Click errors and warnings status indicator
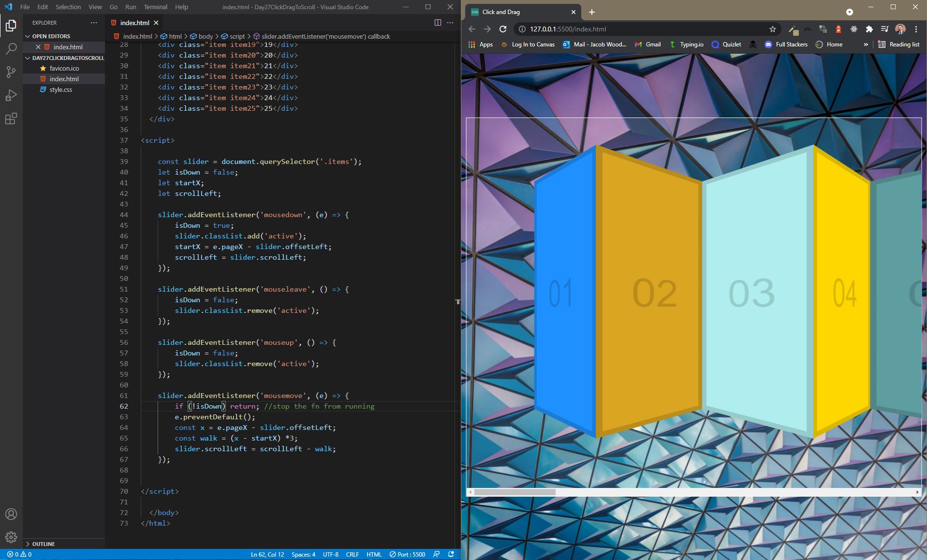Viewport: 927px width, 560px height. [19, 554]
